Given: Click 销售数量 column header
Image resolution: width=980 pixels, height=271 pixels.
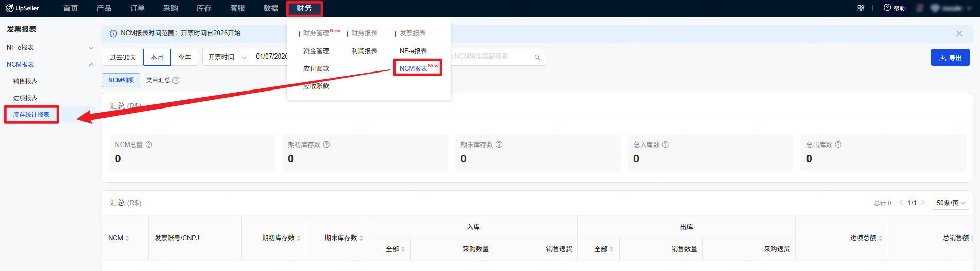Looking at the screenshot, I should [x=684, y=249].
